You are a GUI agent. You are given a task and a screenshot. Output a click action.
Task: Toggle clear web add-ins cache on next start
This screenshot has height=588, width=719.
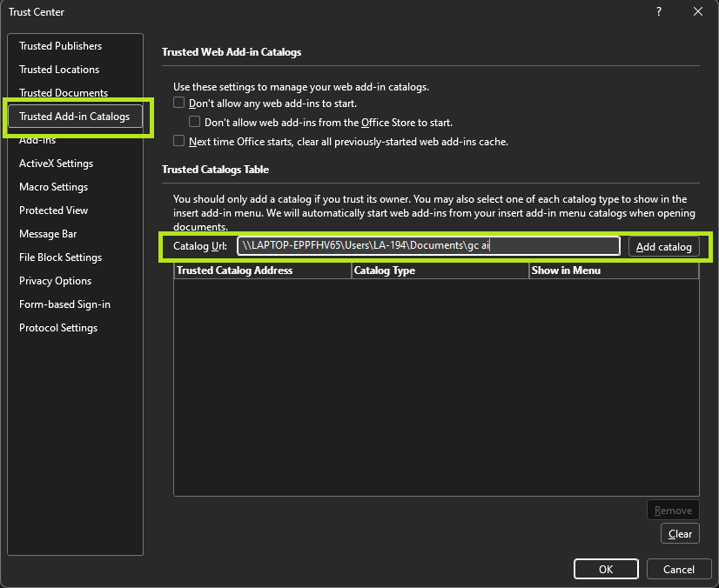pos(179,141)
